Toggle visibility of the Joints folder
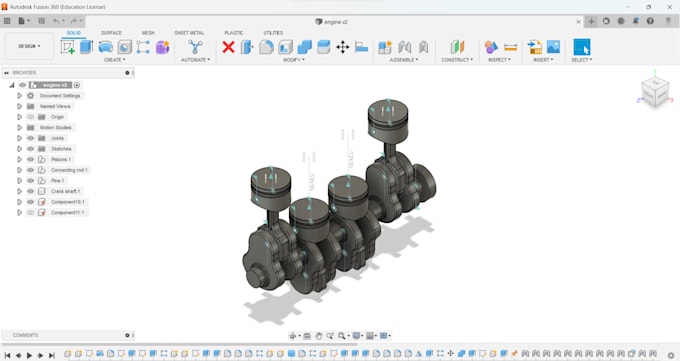Image resolution: width=680 pixels, height=361 pixels. [x=30, y=138]
